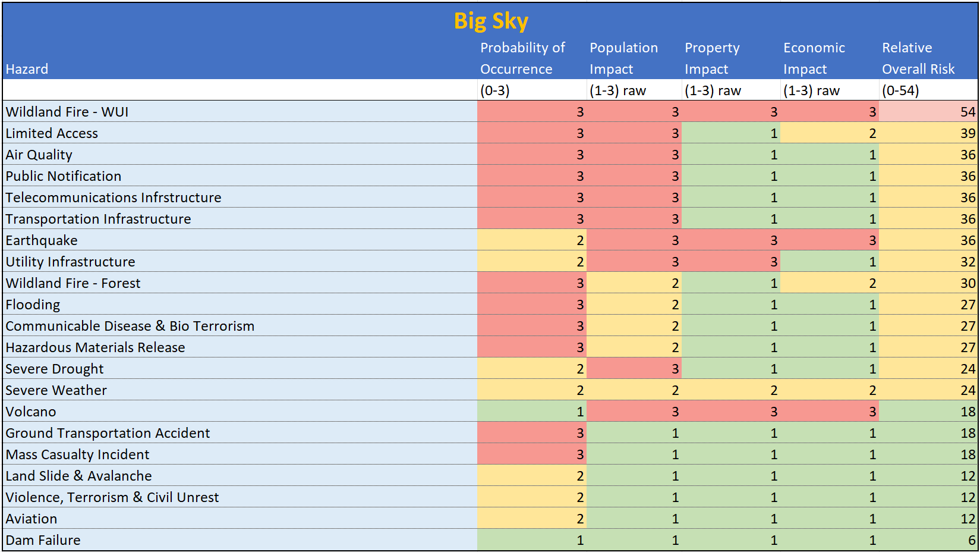The image size is (980, 552).
Task: Select the overall risk value 39
Action: pos(967,133)
